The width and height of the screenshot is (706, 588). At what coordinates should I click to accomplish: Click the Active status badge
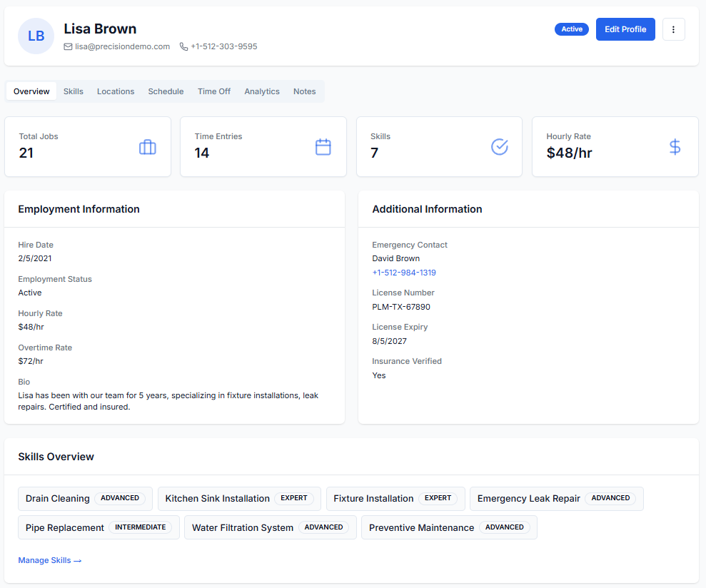[x=571, y=29]
